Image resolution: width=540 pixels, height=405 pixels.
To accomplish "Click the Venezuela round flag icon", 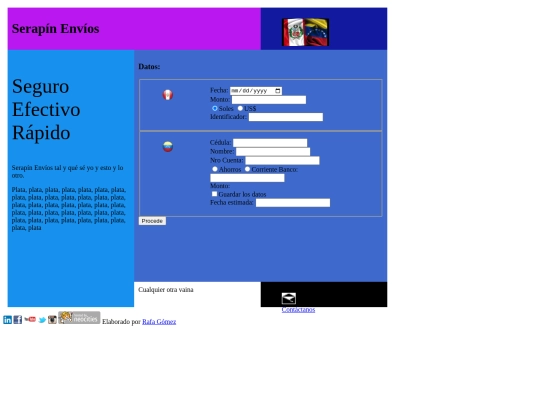I will [168, 146].
